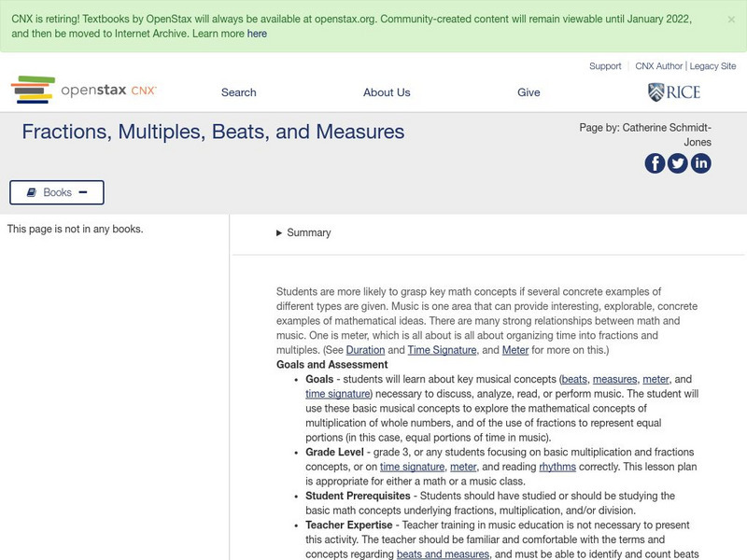
Task: Expand the Summary disclosure triangle
Action: [279, 232]
